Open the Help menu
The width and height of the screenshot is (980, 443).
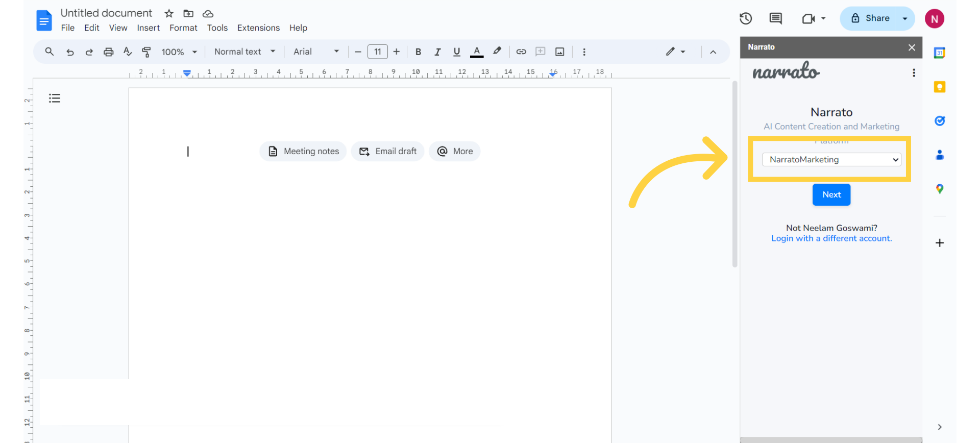point(298,28)
